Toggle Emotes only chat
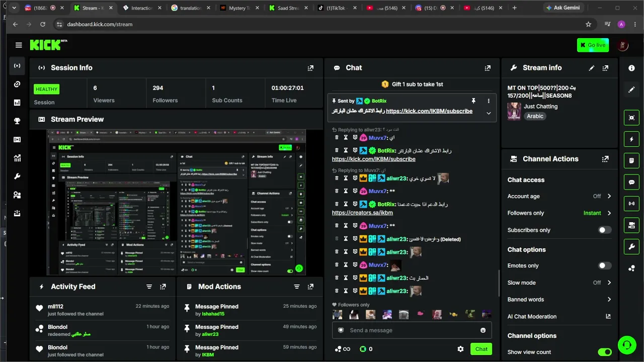Screen dimensions: 644x362 point(604,265)
